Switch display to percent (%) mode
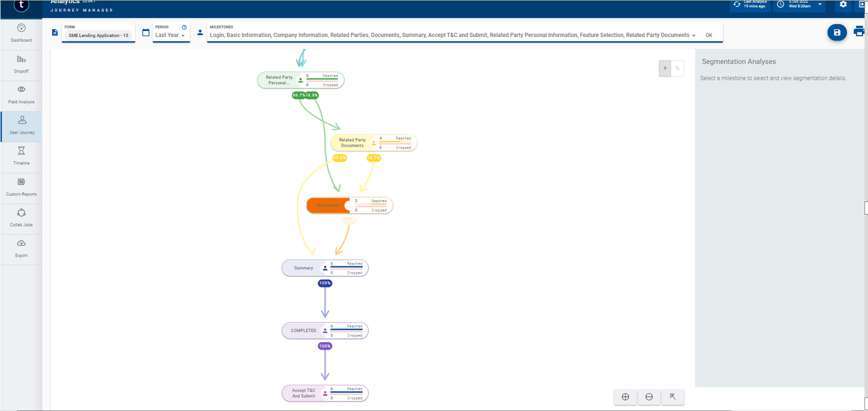This screenshot has width=868, height=411. pos(677,68)
